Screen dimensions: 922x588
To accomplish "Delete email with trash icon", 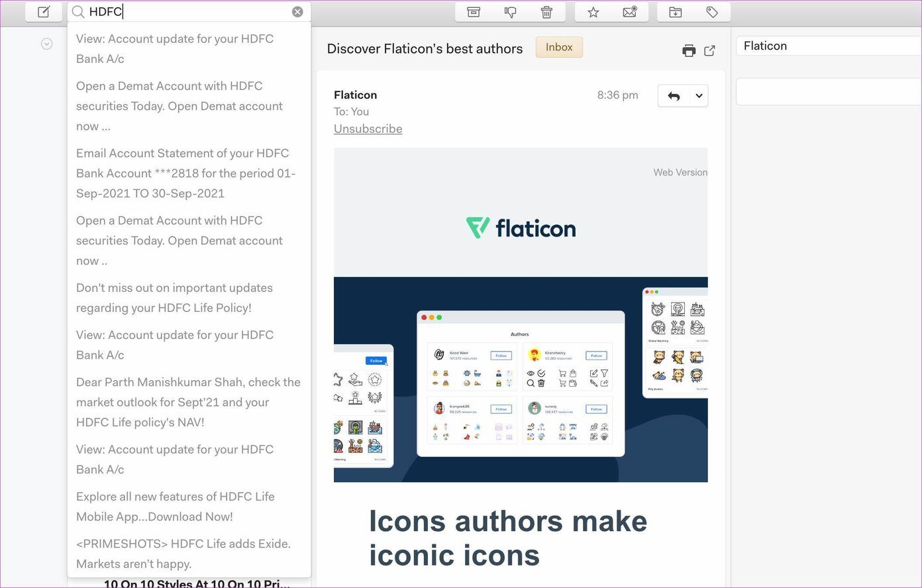I will [x=546, y=12].
